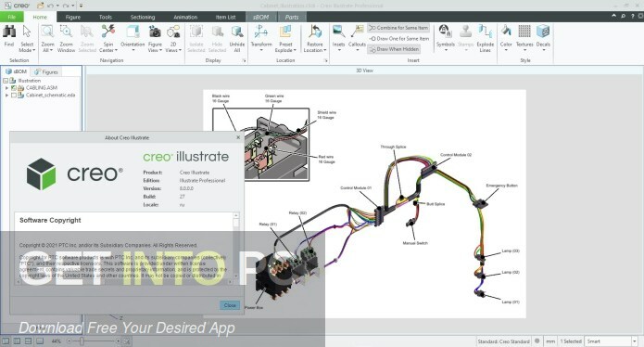Click the zoom-in plus on slider
This screenshot has height=347, width=644.
tap(118, 341)
